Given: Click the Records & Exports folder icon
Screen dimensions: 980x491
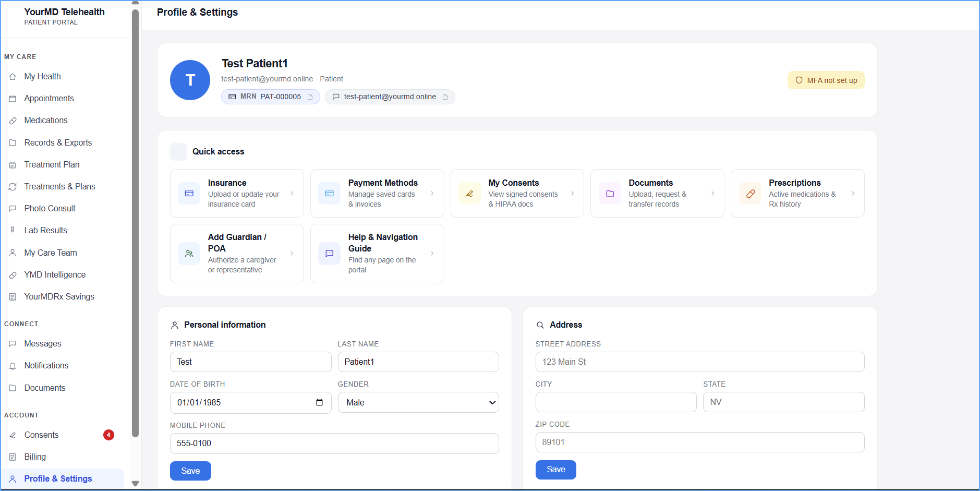Looking at the screenshot, I should tap(13, 142).
